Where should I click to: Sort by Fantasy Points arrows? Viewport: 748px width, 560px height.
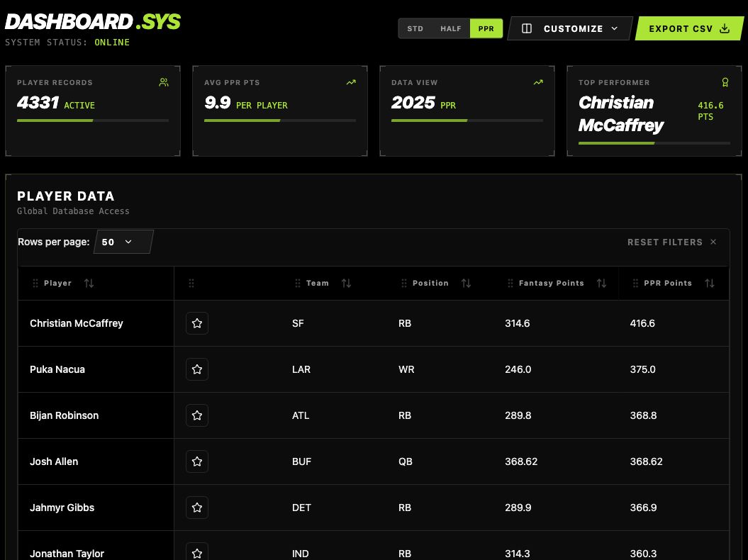pyautogui.click(x=601, y=284)
